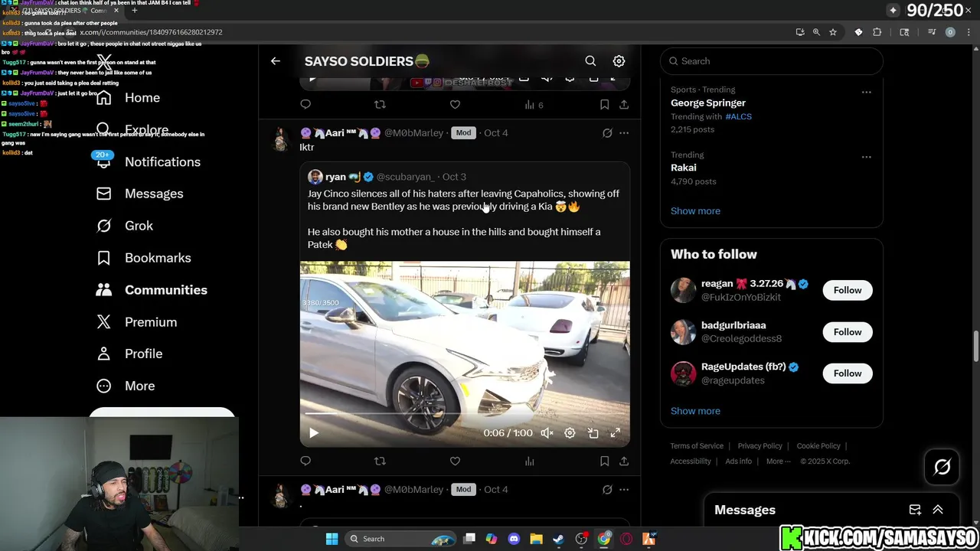Like Aari's lktr post

(x=455, y=461)
